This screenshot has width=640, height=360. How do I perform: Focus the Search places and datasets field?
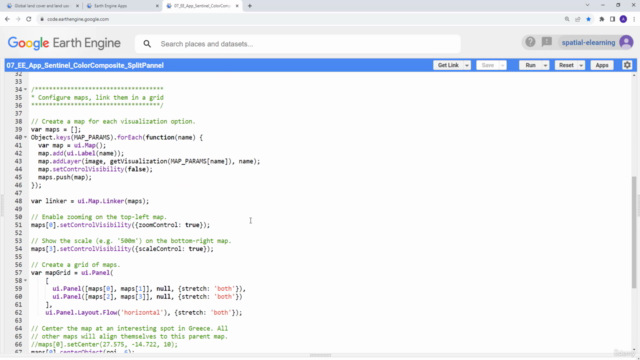pos(298,44)
